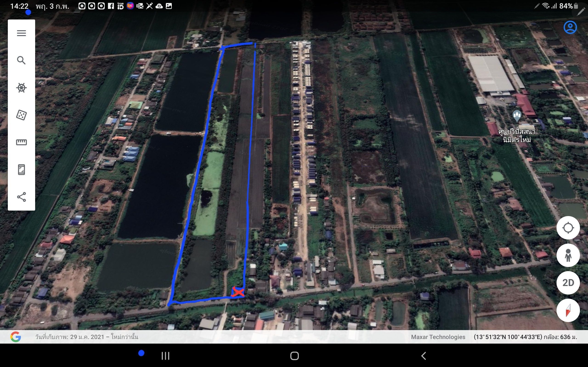Tap the I'm Feeling Lucky dice icon

click(21, 115)
